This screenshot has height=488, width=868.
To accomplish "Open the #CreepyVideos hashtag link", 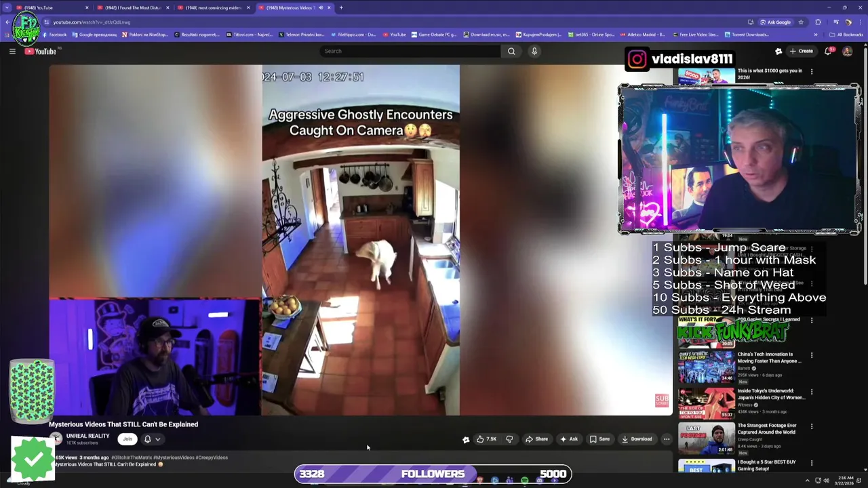I will pyautogui.click(x=212, y=457).
